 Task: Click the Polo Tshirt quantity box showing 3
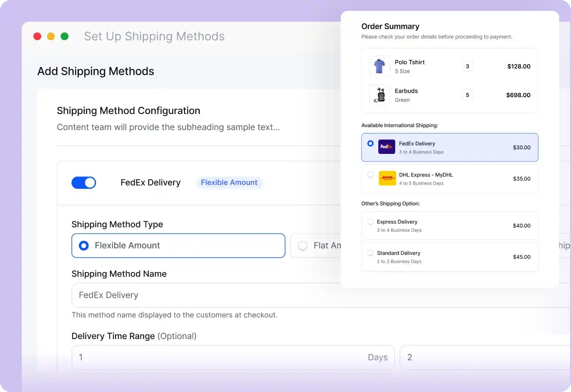(467, 66)
